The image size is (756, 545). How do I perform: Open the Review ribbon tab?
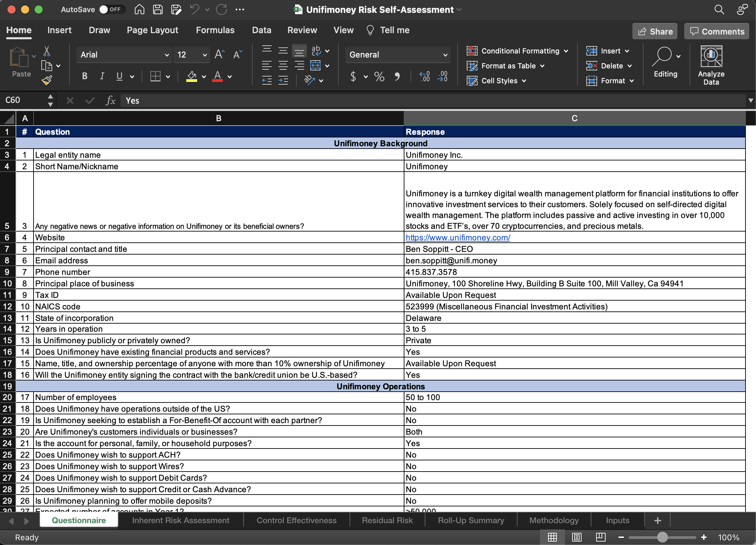click(x=302, y=30)
